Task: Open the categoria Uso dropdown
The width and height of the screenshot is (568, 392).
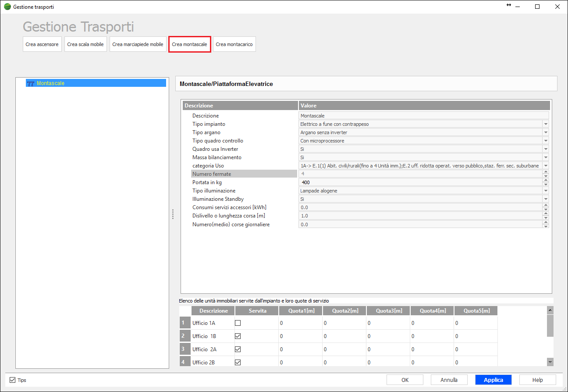Action: 546,166
